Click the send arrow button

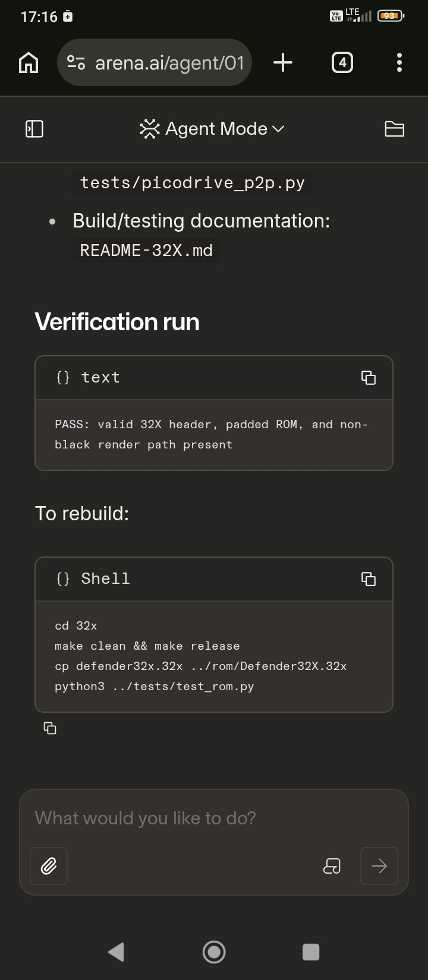coord(379,867)
